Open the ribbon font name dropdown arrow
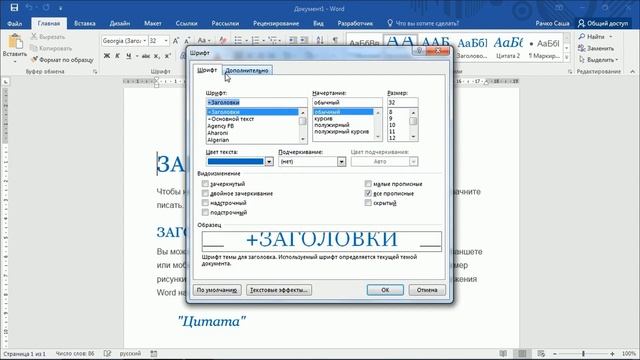 click(144, 41)
